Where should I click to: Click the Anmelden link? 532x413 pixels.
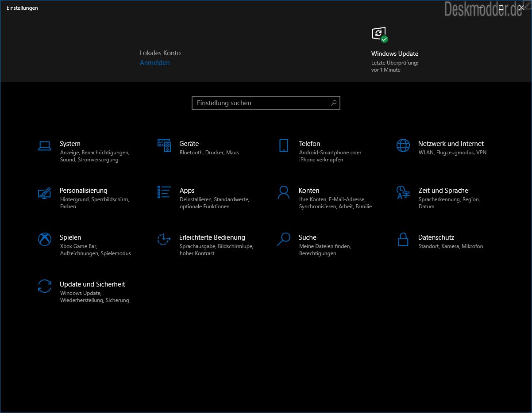(154, 63)
